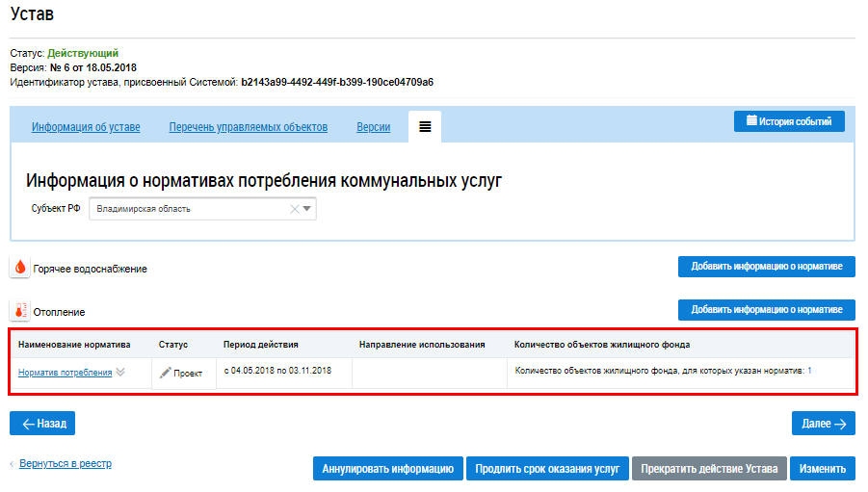Select the Направление использования column header

point(422,345)
